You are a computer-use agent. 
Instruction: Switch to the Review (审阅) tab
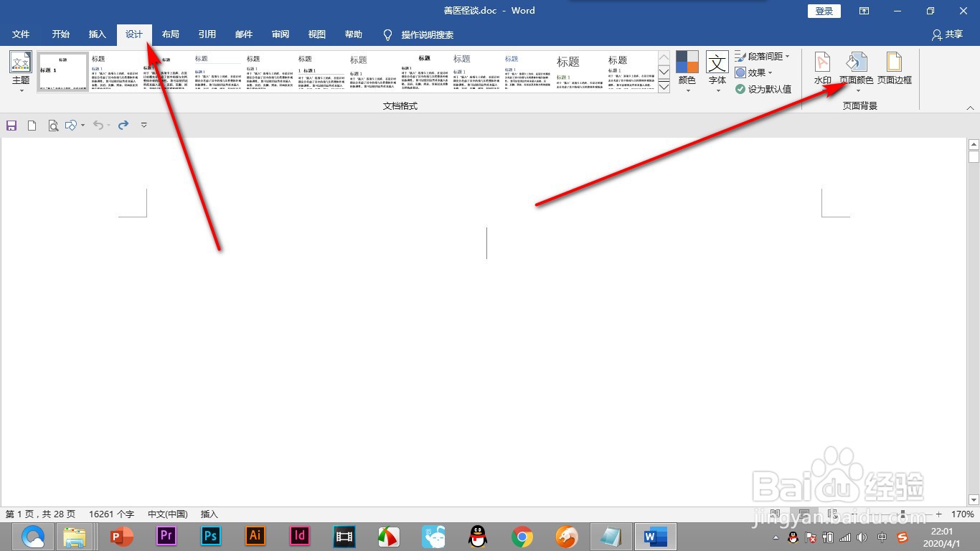[x=281, y=34]
